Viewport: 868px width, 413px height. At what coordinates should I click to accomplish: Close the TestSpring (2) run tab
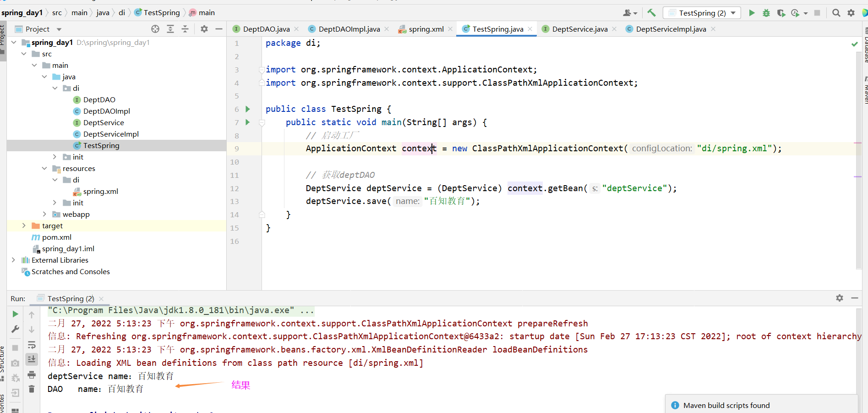click(101, 298)
